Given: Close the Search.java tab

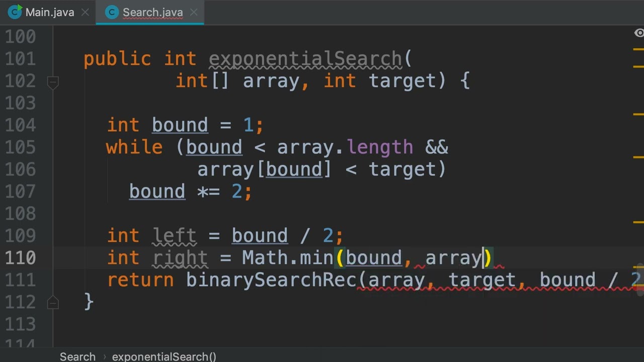Looking at the screenshot, I should tap(194, 13).
